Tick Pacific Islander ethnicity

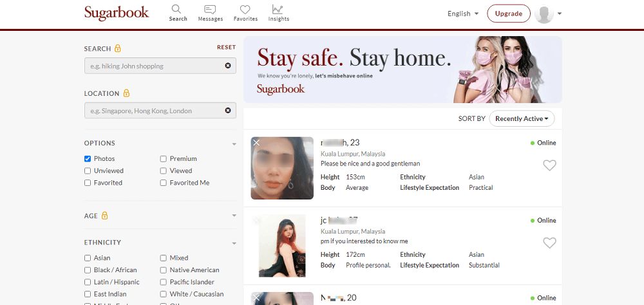164,282
